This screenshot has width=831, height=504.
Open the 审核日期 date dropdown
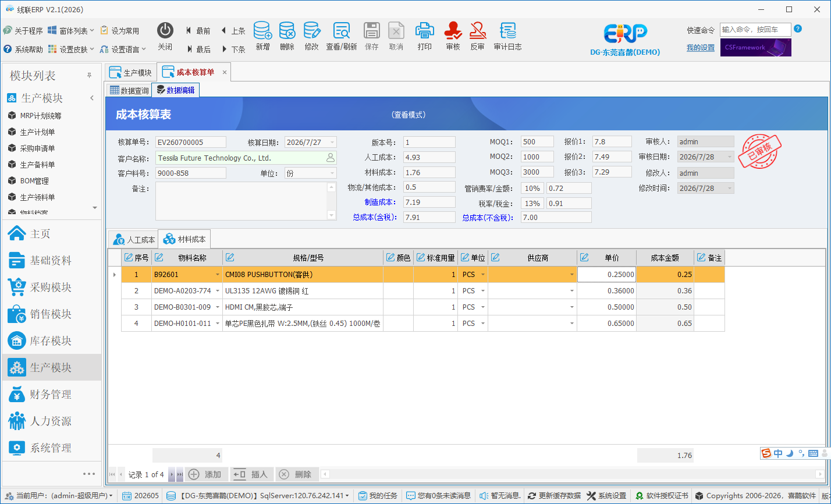pyautogui.click(x=730, y=157)
